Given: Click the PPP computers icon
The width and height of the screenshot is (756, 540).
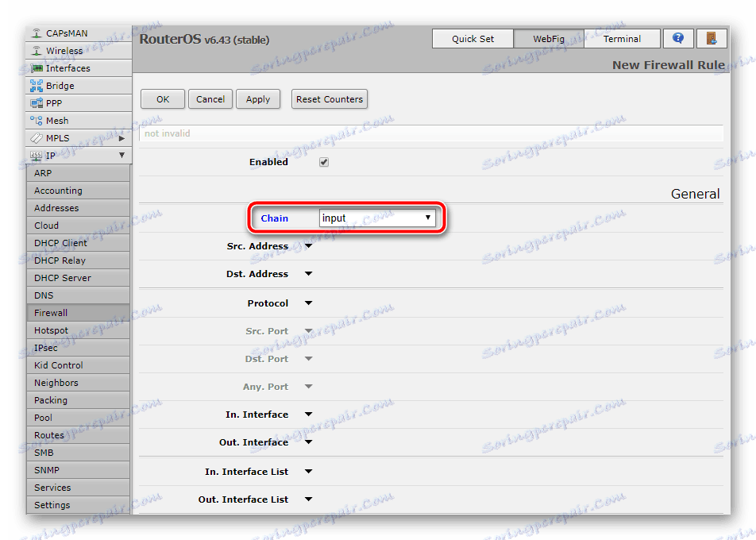Looking at the screenshot, I should click(x=37, y=103).
